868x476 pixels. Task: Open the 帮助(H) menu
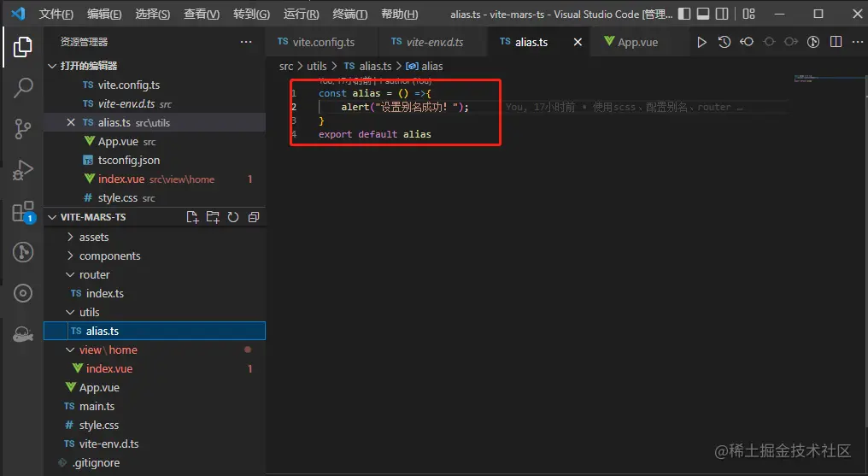click(400, 14)
